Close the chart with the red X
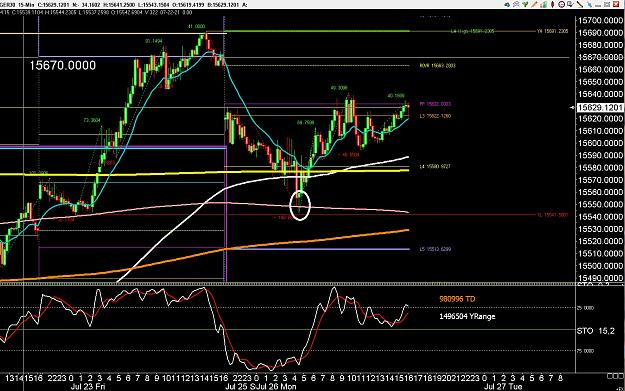Viewport: 625px width, 391px height. (616, 4)
